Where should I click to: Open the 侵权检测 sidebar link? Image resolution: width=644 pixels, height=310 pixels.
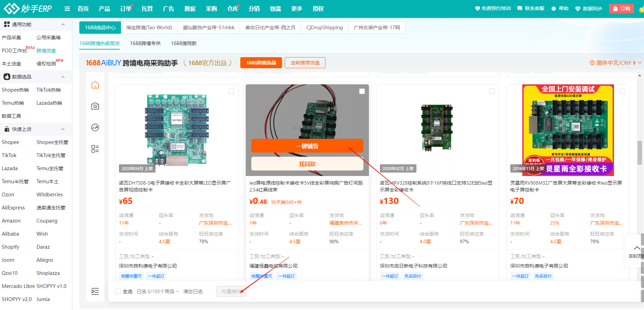tap(46, 64)
